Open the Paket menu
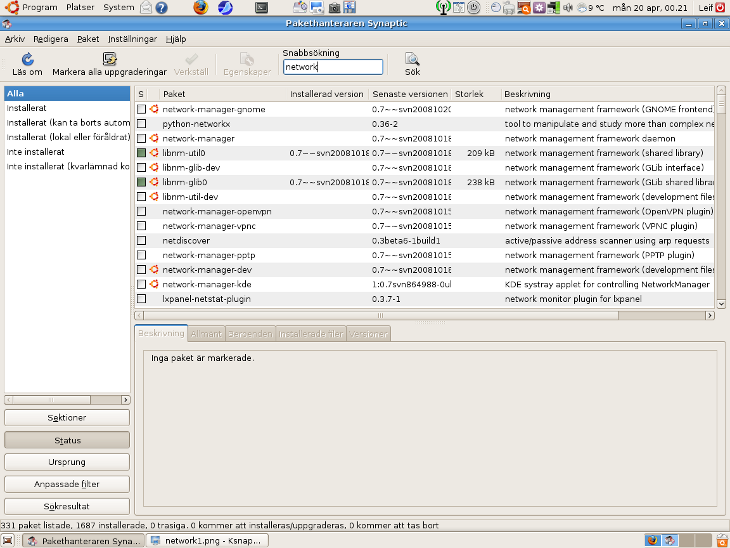 [88, 39]
